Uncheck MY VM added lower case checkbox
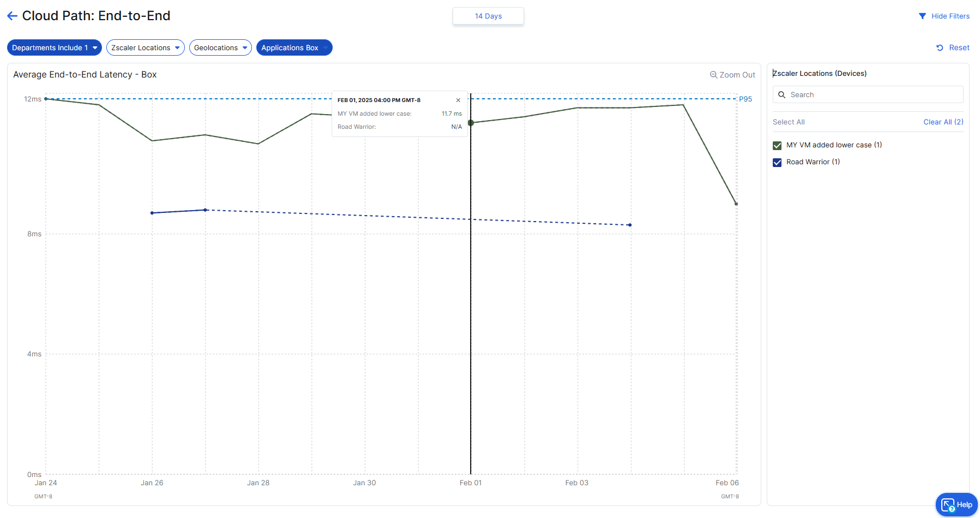The height and width of the screenshot is (518, 980). [x=777, y=146]
